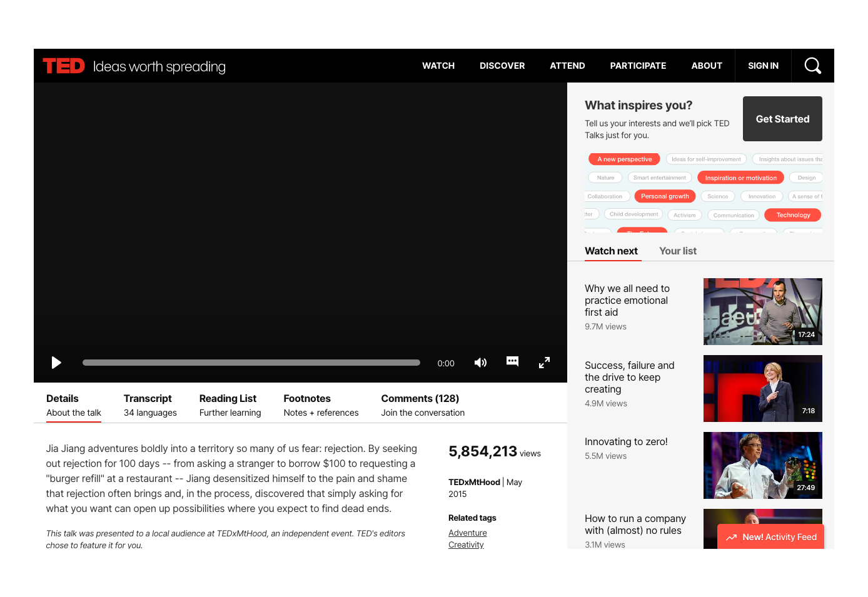The image size is (868, 597).
Task: Open the Comments (128) tab
Action: (423, 405)
